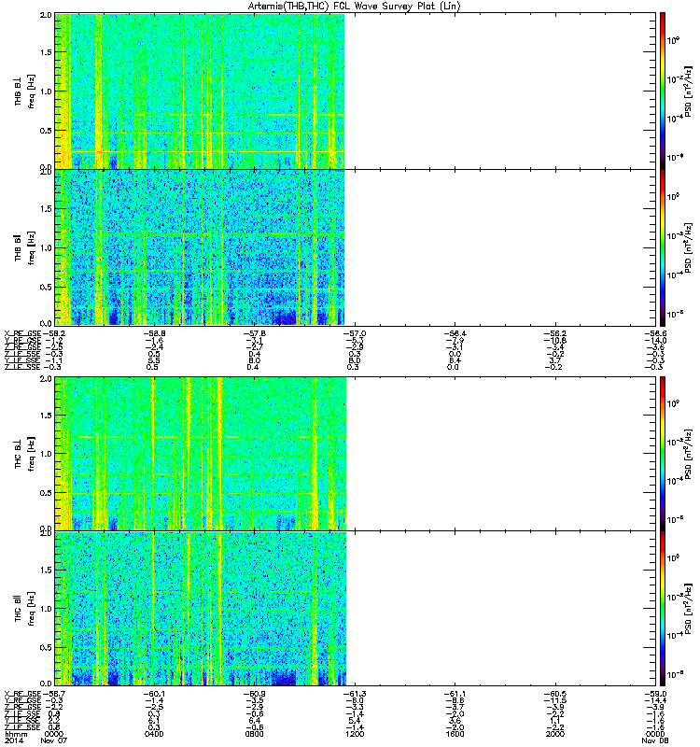
Task: Click the 'PSD [nT²/Hz]' label of bottom color bar
Action: coord(688,609)
